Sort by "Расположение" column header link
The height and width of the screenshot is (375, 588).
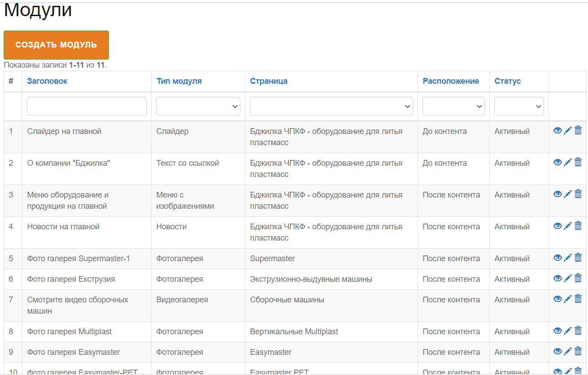click(x=451, y=81)
